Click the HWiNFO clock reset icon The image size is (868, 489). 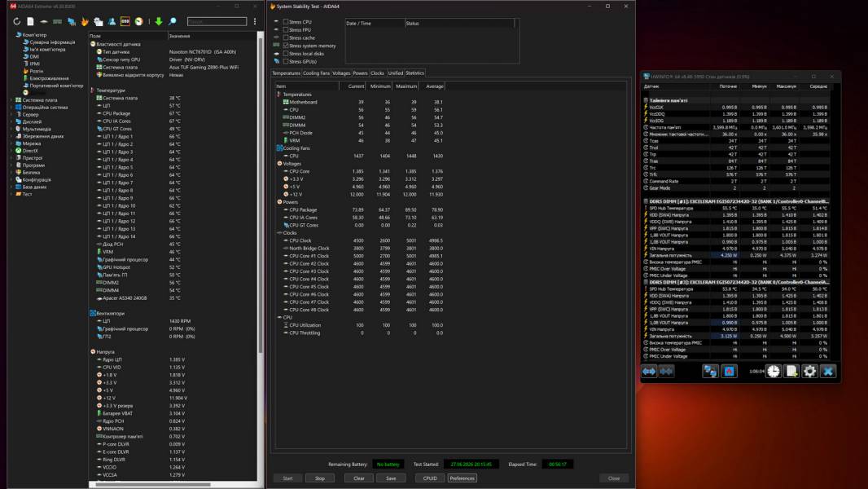(774, 371)
